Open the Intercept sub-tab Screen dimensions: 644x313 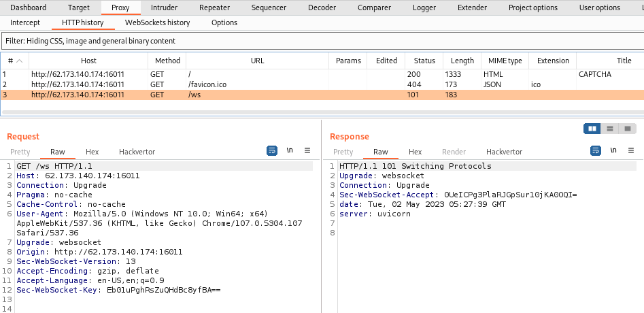(25, 22)
